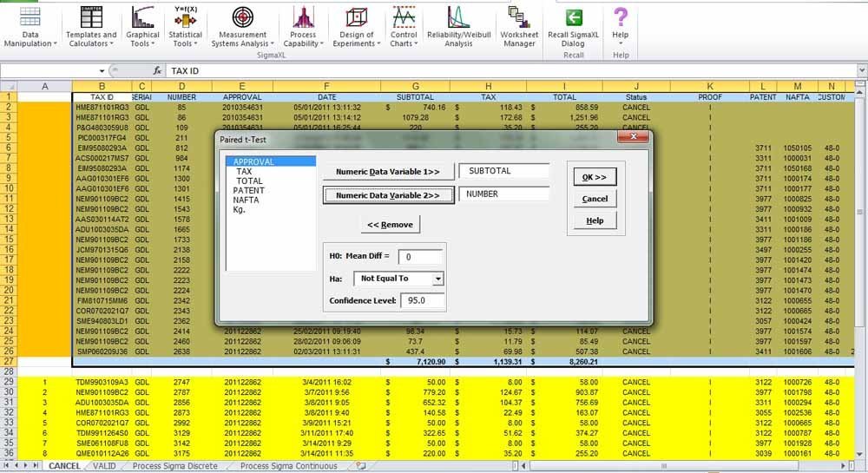Click the TAX ID header cell
The width and height of the screenshot is (868, 473).
102,97
